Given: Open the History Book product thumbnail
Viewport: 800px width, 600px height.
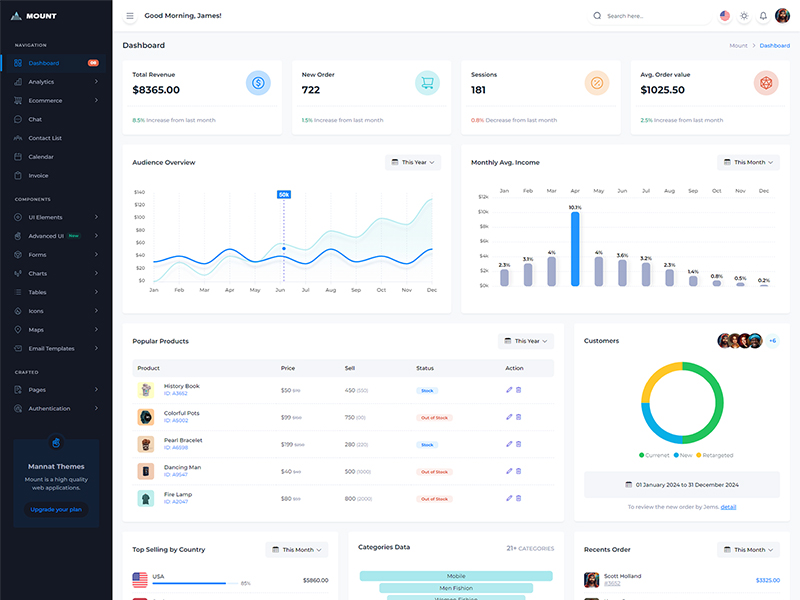Looking at the screenshot, I should 146,390.
